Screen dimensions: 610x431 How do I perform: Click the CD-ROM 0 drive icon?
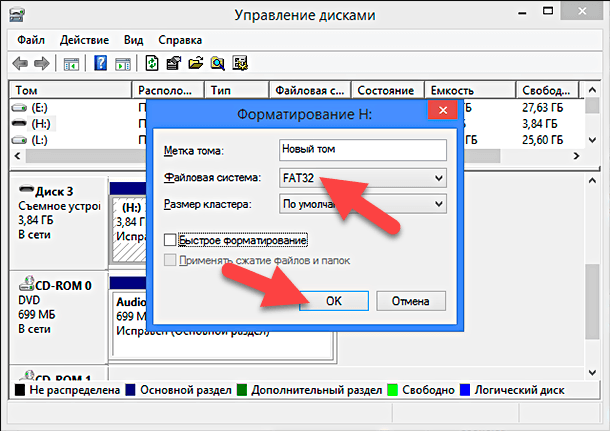(26, 283)
